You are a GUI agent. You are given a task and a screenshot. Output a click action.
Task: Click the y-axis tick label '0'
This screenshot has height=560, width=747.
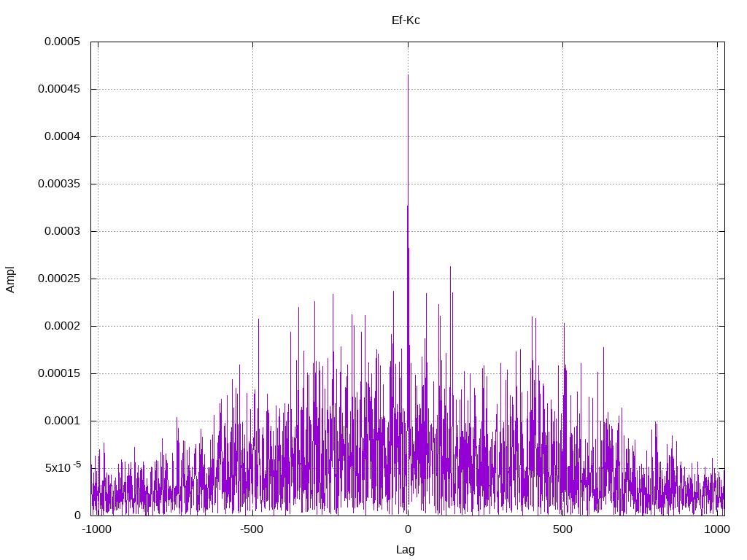77,516
